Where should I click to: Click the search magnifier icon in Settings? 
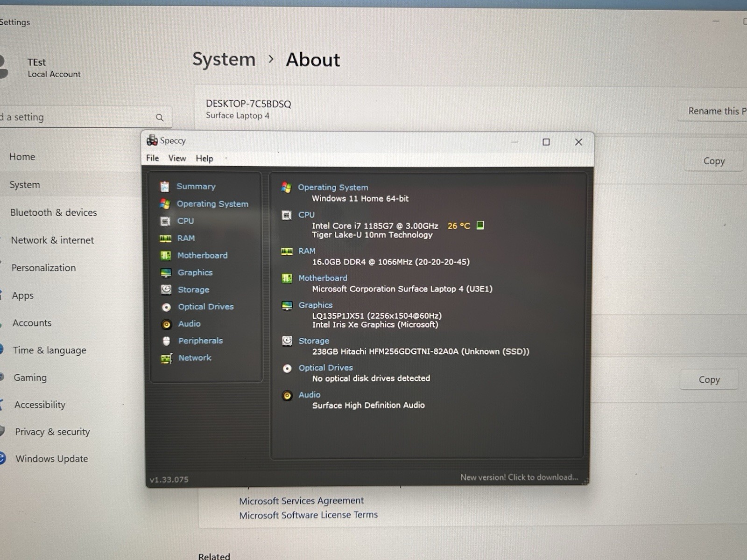click(160, 118)
